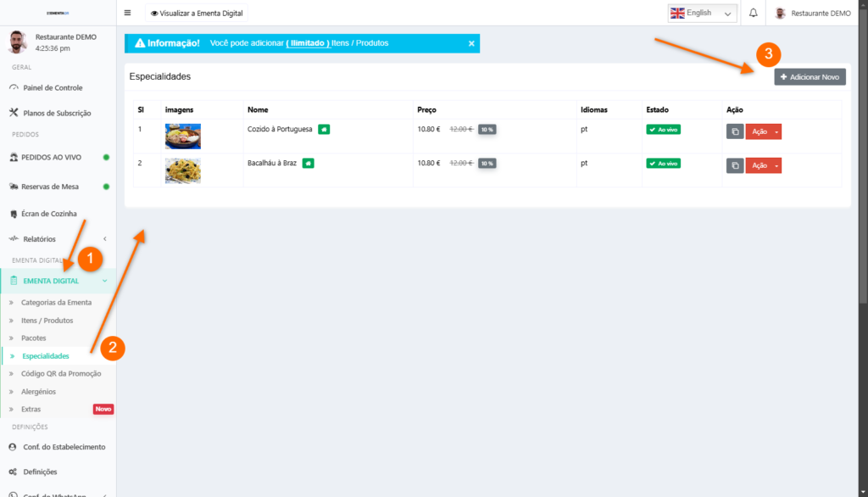Close the blue information banner
Viewport: 868px width, 497px height.
tap(471, 43)
